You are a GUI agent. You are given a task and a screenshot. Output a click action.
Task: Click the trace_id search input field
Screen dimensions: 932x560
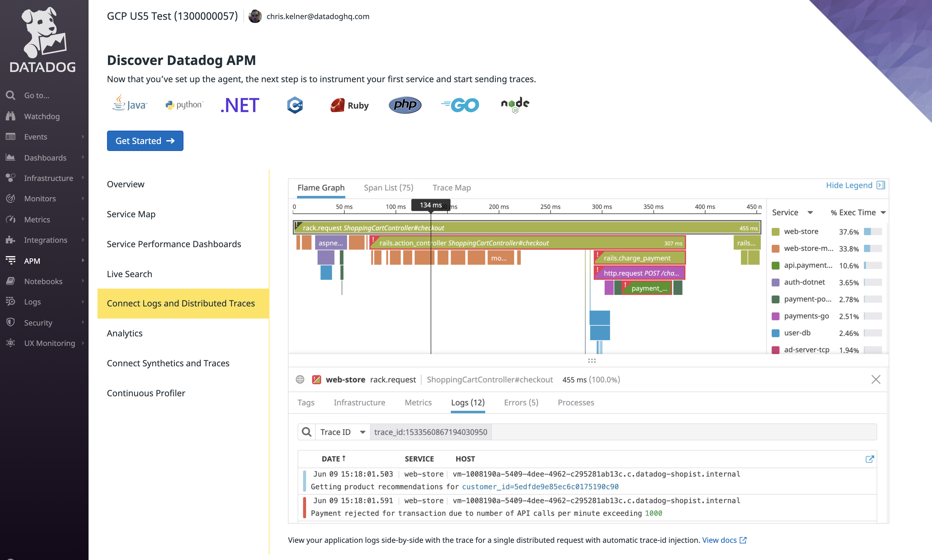click(x=623, y=432)
